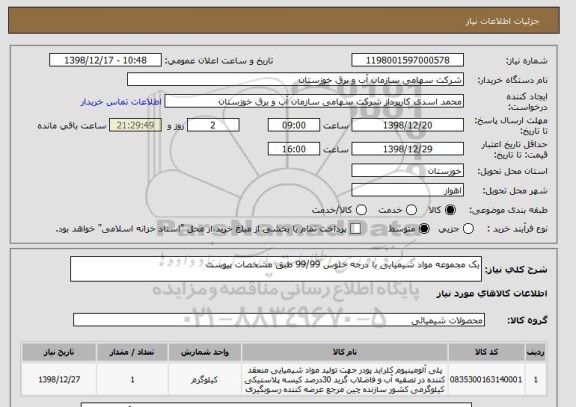
Task: Click the طبقه بندی موضوعی label
Action: (x=508, y=210)
